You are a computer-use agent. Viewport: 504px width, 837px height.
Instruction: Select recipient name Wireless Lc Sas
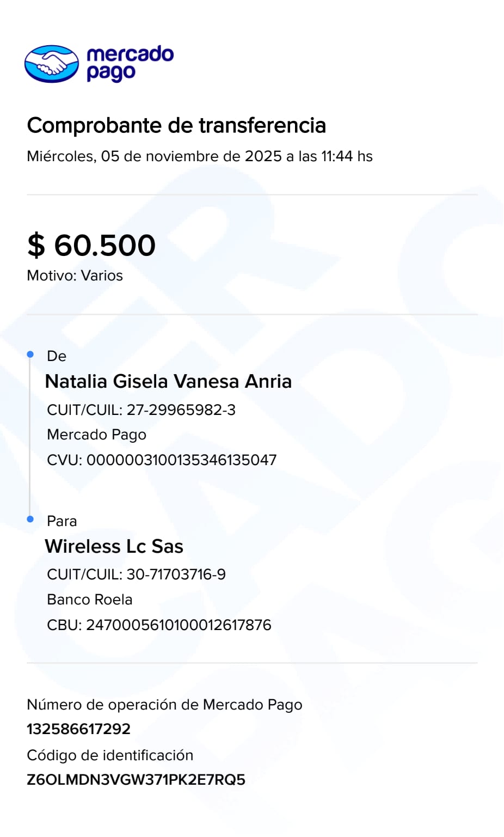pos(114,546)
